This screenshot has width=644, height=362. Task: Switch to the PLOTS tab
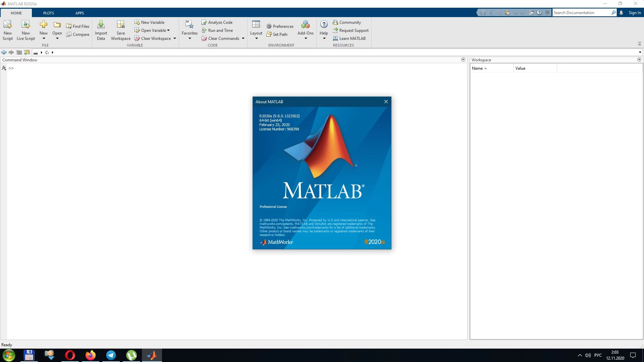(x=49, y=13)
